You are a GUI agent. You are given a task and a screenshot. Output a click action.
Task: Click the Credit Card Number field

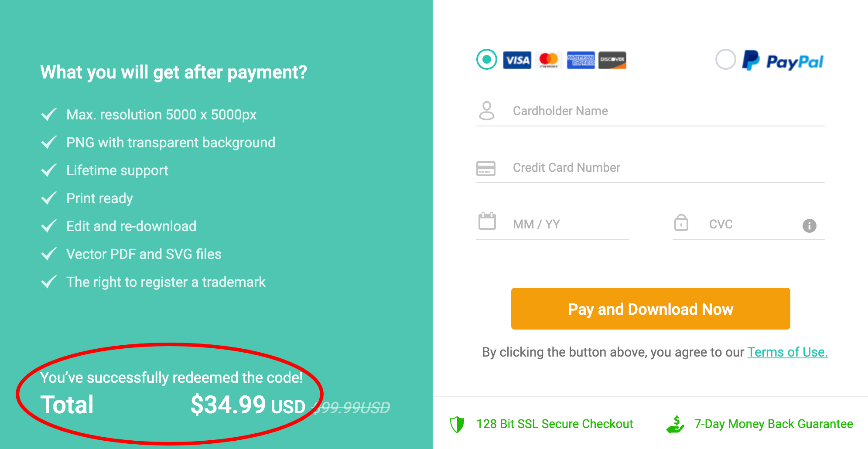[x=632, y=168]
